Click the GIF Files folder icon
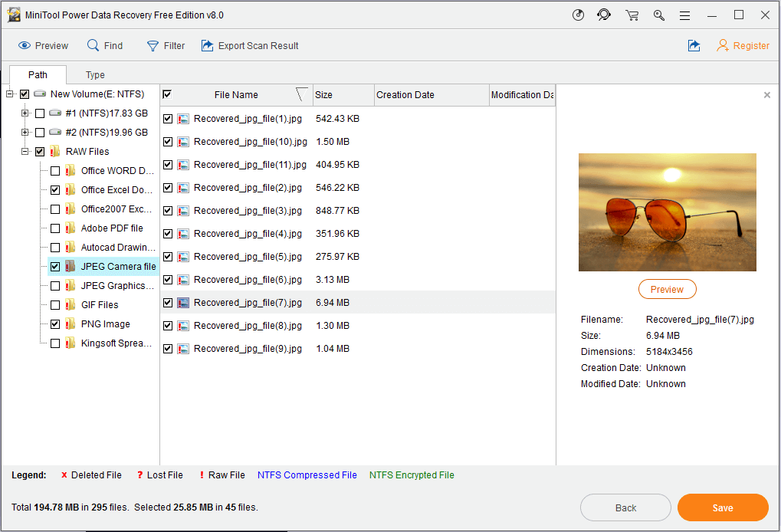The height and width of the screenshot is (532, 781). (x=71, y=305)
